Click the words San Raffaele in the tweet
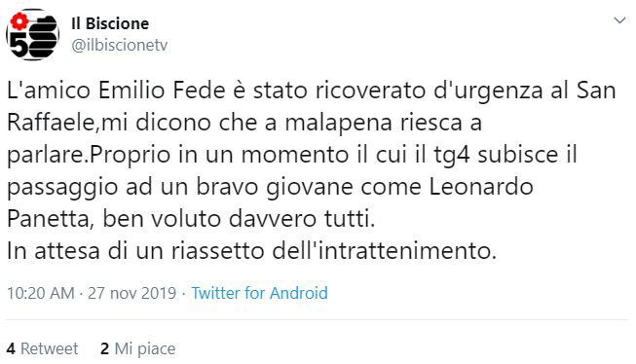The height and width of the screenshot is (364, 636). (x=312, y=106)
